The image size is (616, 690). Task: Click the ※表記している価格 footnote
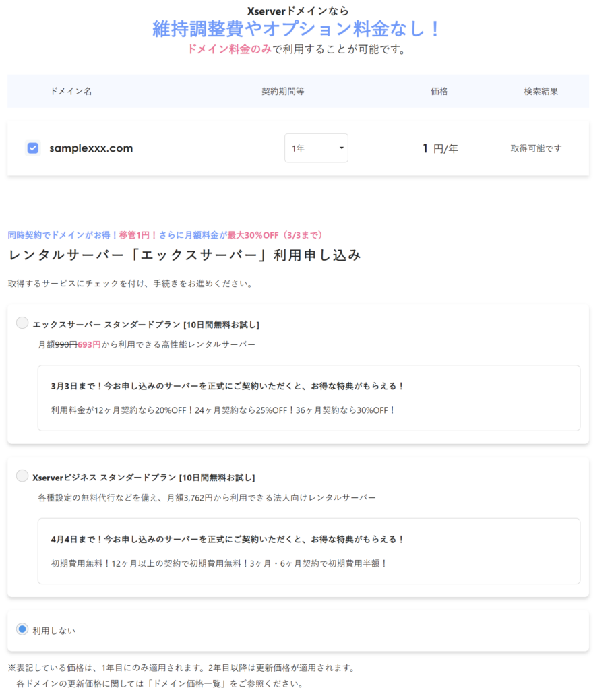click(x=182, y=668)
